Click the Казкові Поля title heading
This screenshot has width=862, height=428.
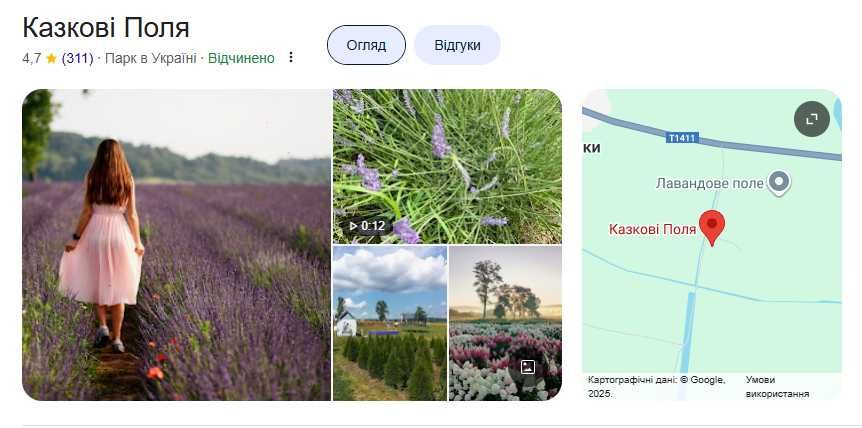106,28
